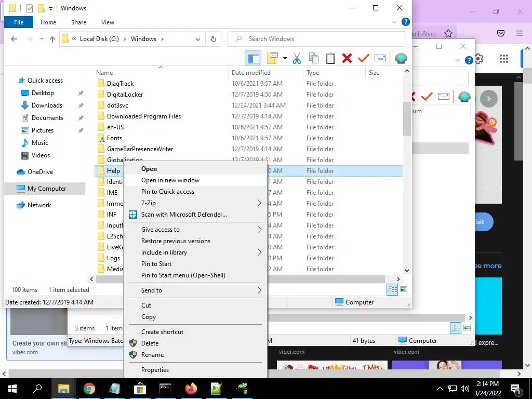Click the Search Windows input field
532x399 pixels.
(316, 39)
